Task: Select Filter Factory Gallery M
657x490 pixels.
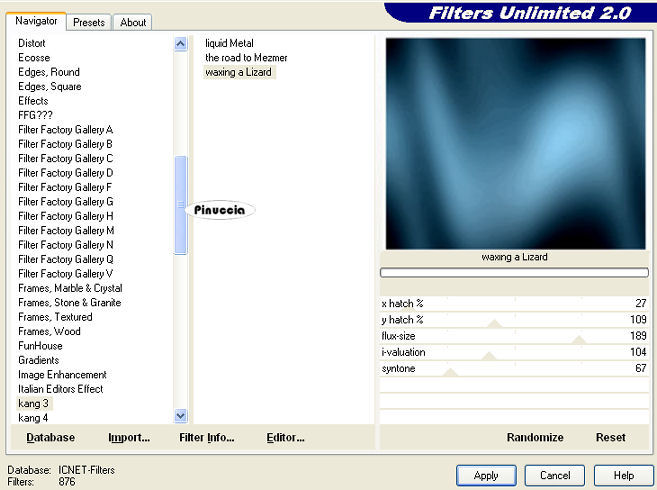Action: click(x=66, y=231)
